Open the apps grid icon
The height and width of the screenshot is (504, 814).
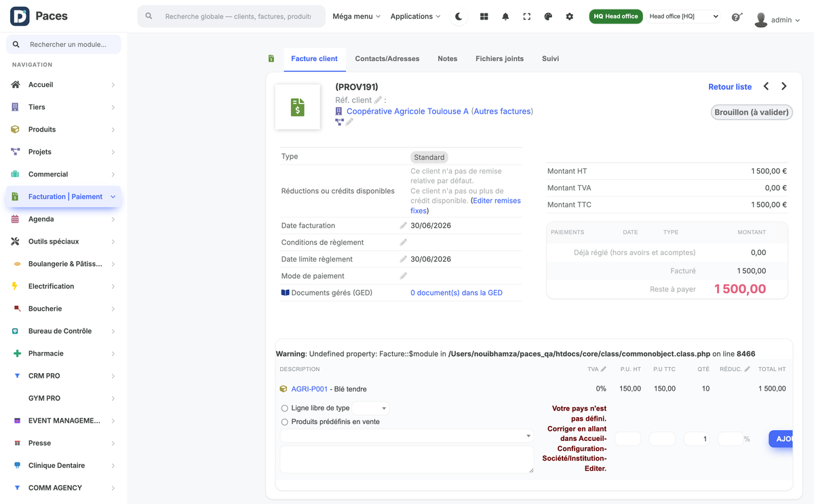(x=484, y=16)
